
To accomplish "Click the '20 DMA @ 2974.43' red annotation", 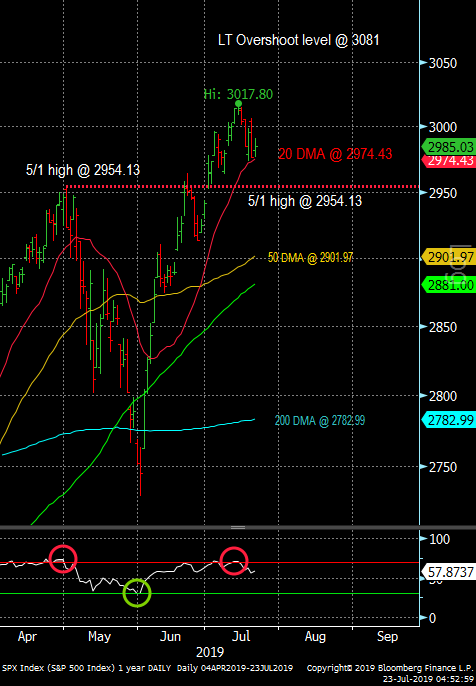I will click(335, 154).
